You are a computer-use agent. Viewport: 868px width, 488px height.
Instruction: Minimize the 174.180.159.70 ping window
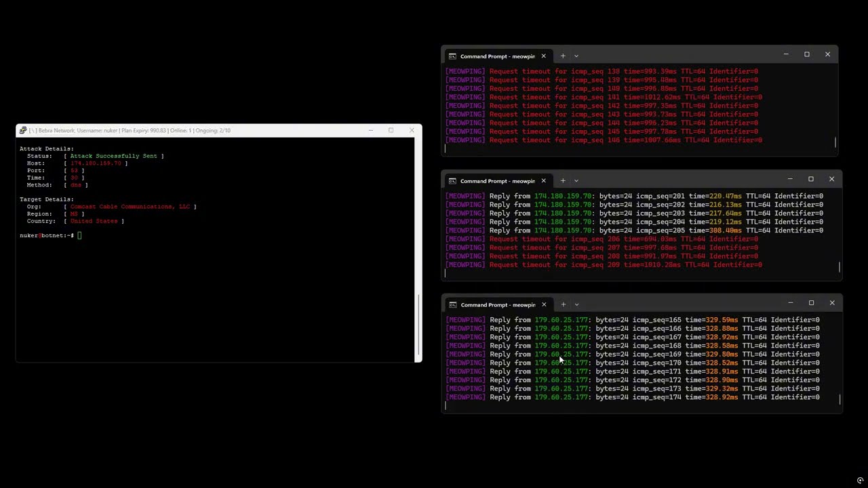(790, 179)
